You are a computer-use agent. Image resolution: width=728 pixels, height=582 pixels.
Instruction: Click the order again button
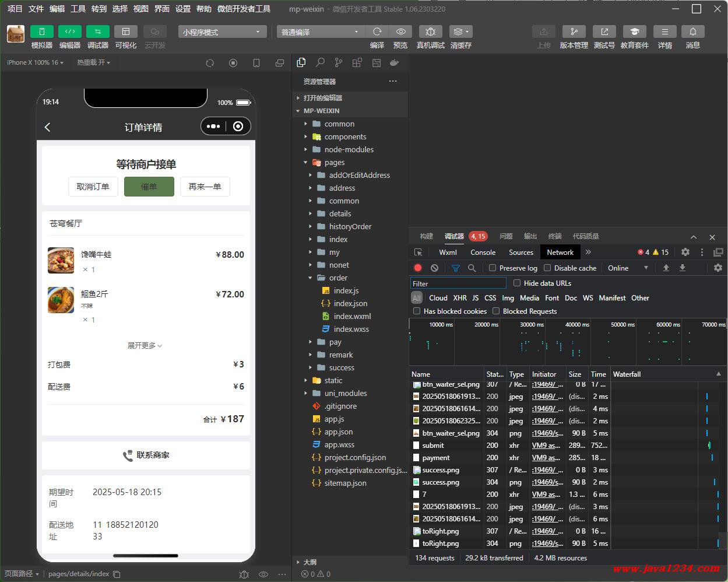pos(205,187)
